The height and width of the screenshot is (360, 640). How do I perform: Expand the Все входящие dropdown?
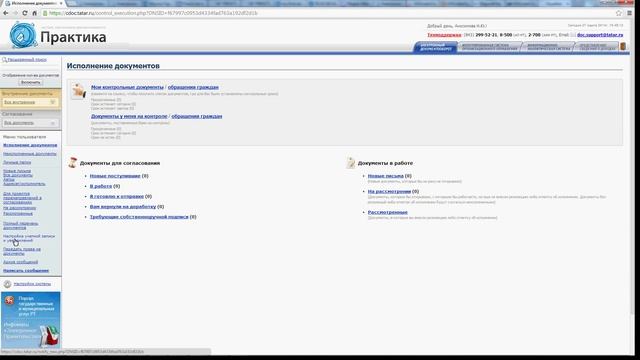tap(30, 102)
